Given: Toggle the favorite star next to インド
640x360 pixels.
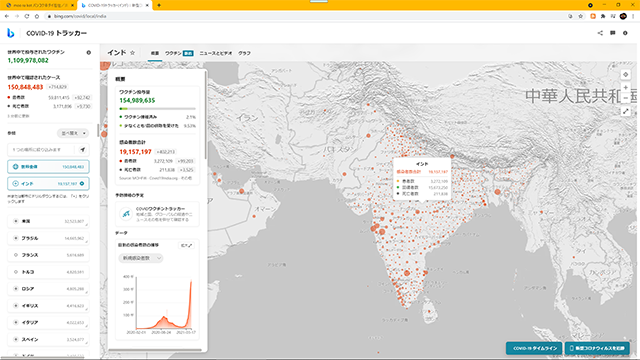Looking at the screenshot, I should 132,53.
